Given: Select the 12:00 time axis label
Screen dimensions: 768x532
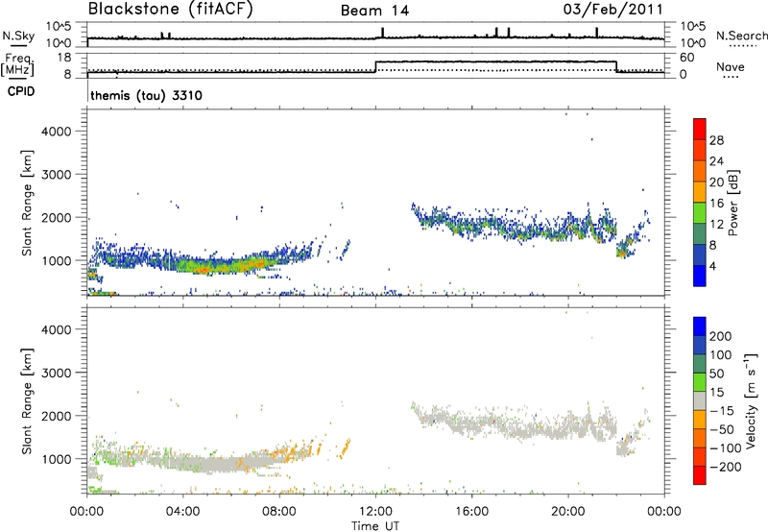Looking at the screenshot, I should coord(375,512).
